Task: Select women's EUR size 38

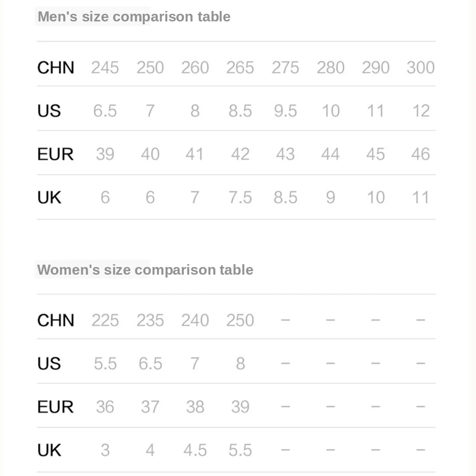Action: 195,407
